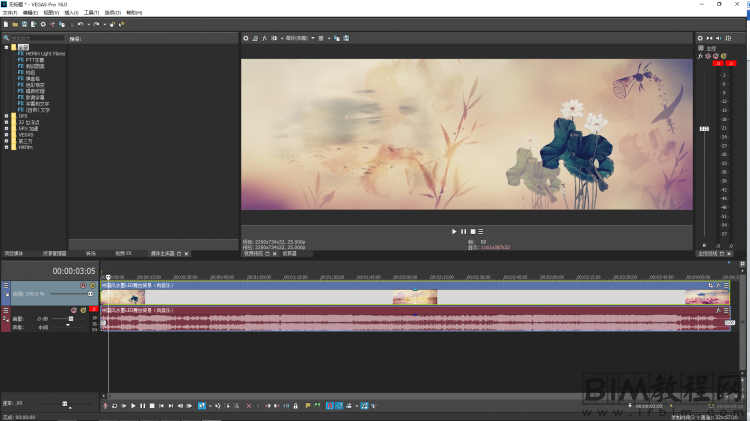
Task: Switch to the 项目媒体 tab
Action: pyautogui.click(x=14, y=254)
